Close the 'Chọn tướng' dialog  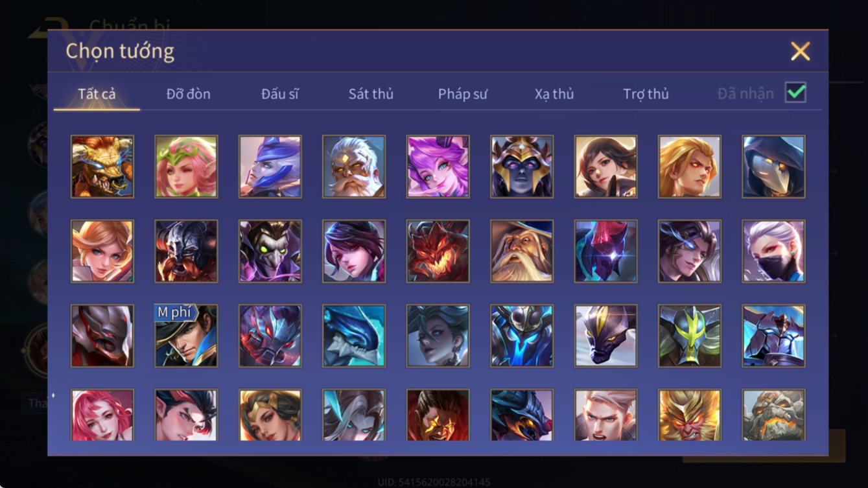pos(801,51)
